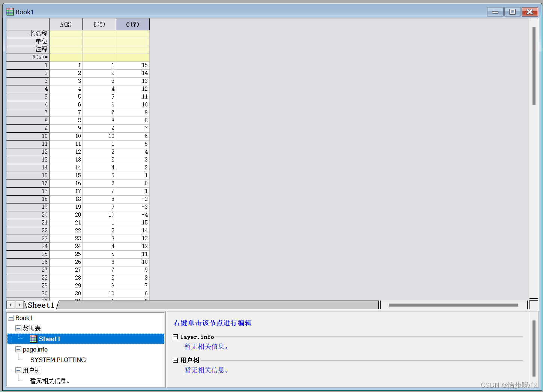Viewport: 543px width, 392px height.
Task: Click cell C row 16 with value 0
Action: (x=133, y=183)
